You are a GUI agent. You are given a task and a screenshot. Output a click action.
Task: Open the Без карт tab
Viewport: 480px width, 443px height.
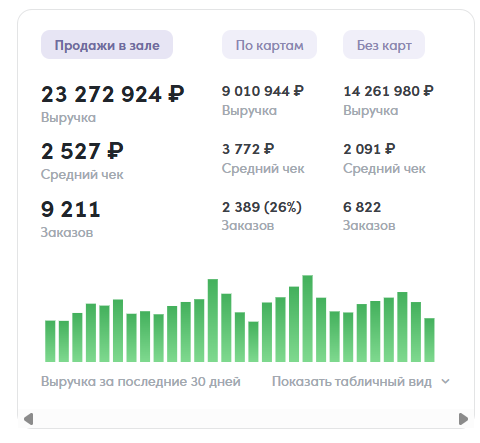tap(384, 45)
